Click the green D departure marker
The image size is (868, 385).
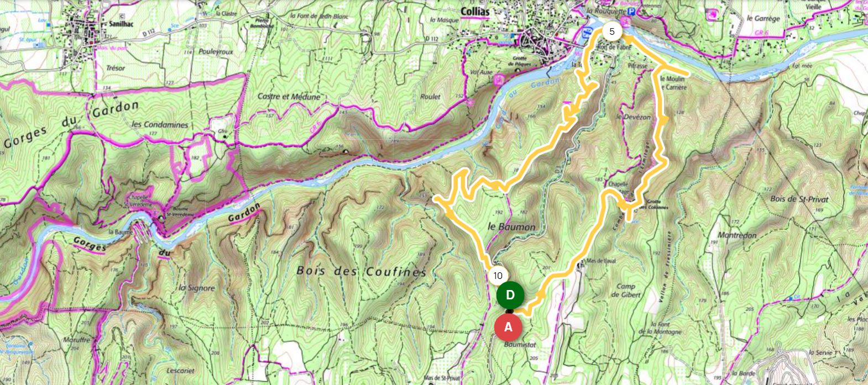(510, 295)
